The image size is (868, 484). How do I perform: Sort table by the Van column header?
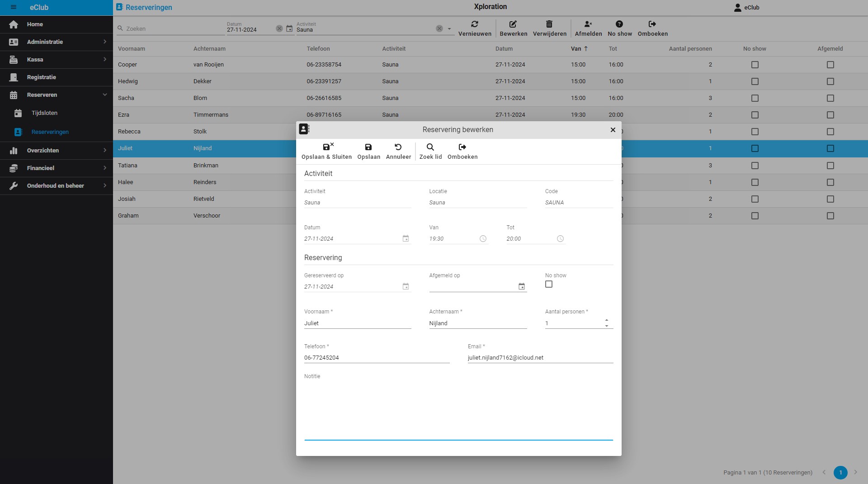tap(576, 49)
